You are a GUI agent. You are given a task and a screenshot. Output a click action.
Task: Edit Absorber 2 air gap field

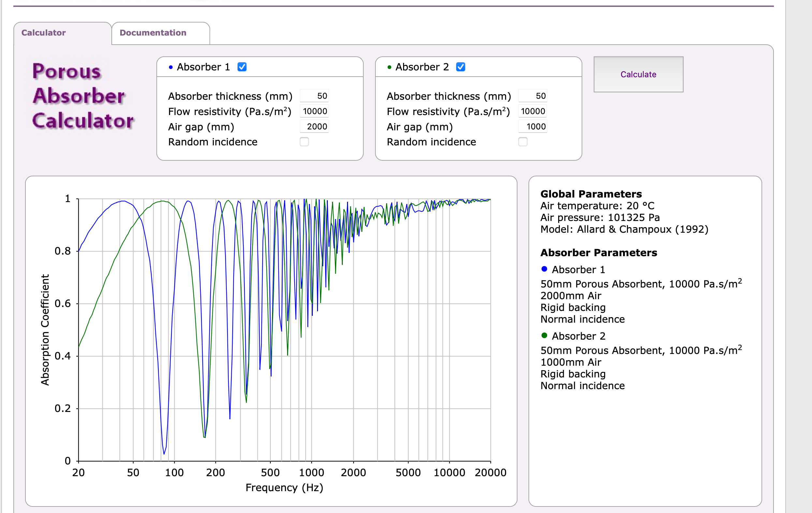point(532,126)
